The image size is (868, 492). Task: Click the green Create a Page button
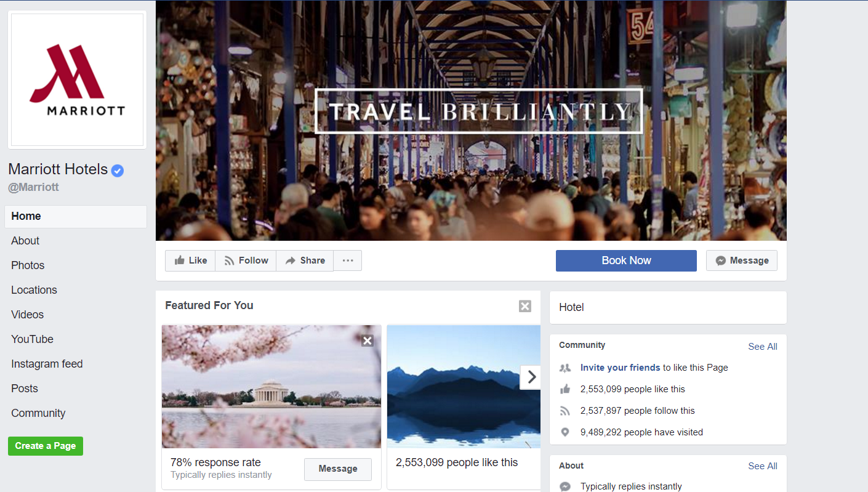coord(46,446)
